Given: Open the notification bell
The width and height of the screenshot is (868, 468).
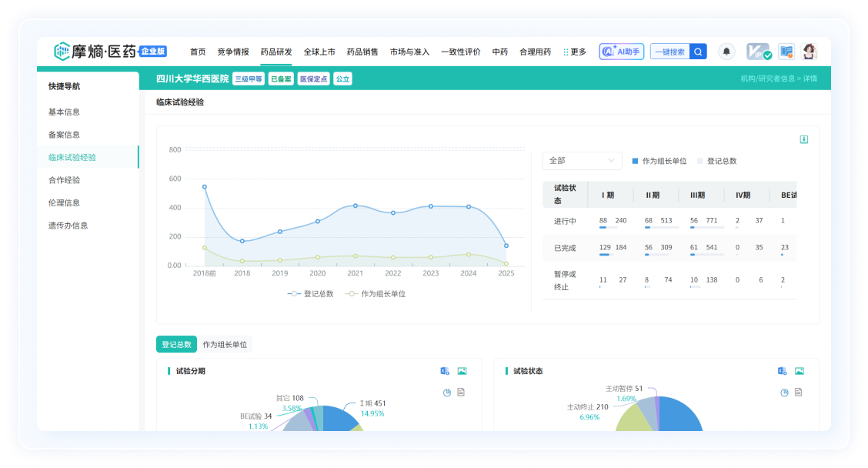Looking at the screenshot, I should [726, 52].
